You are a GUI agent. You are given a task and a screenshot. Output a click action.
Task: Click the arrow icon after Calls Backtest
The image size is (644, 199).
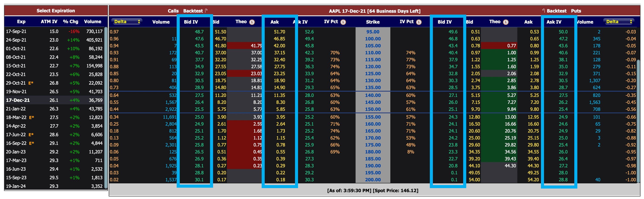coord(206,10)
